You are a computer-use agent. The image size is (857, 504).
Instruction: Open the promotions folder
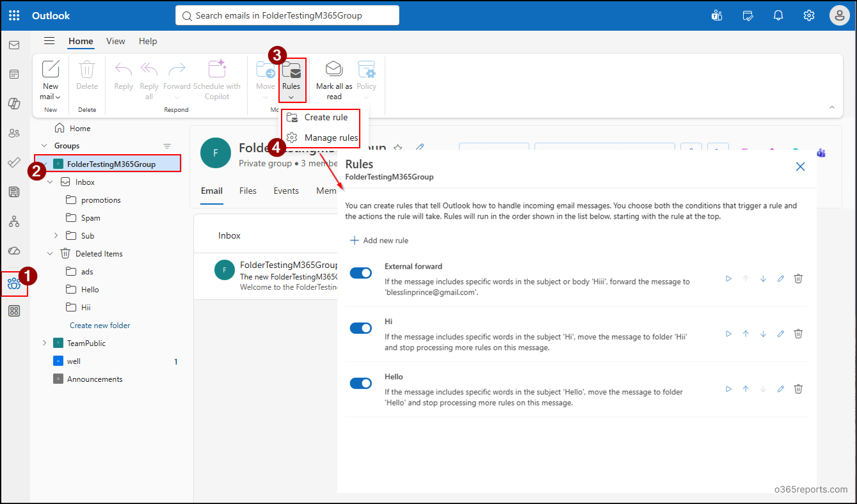[x=100, y=200]
